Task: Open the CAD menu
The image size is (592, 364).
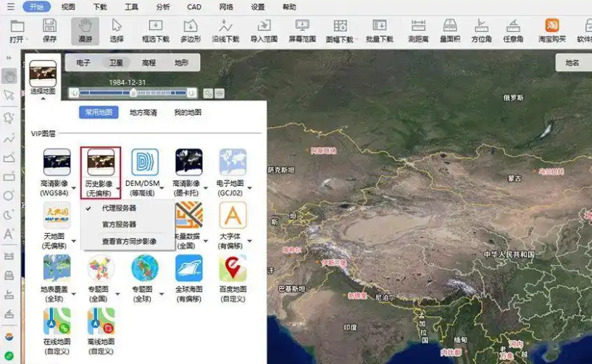Action: pos(194,7)
